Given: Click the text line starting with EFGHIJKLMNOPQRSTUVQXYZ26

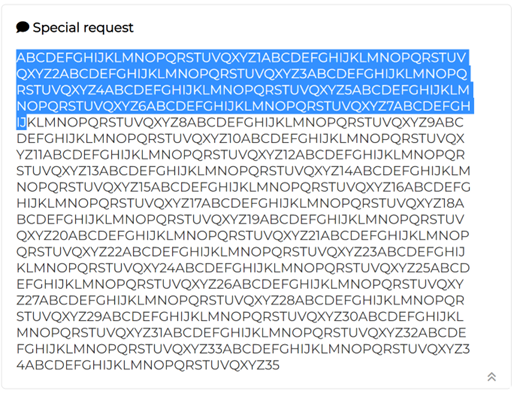Looking at the screenshot, I should click(x=240, y=284).
